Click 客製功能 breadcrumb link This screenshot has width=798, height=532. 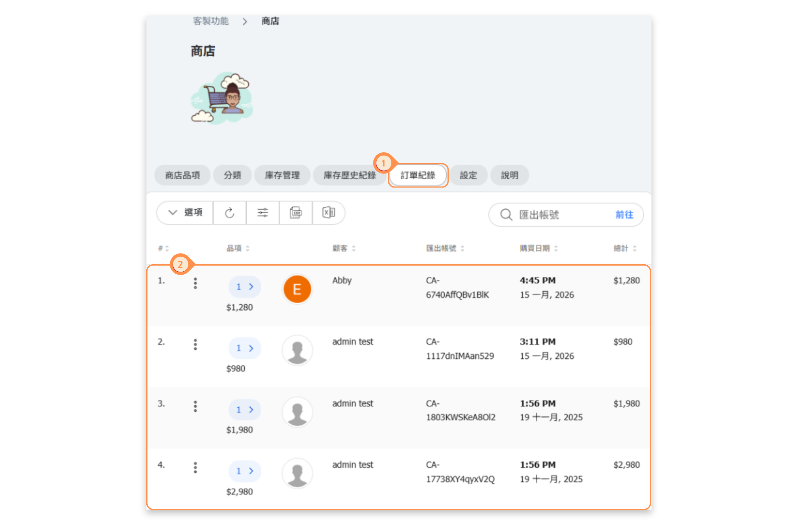point(211,21)
